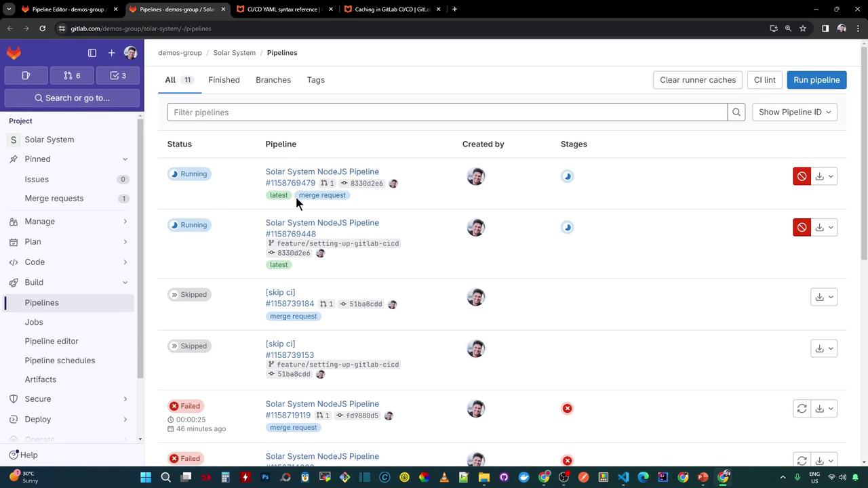The width and height of the screenshot is (868, 488).
Task: Reload the page in browser
Action: click(42, 28)
